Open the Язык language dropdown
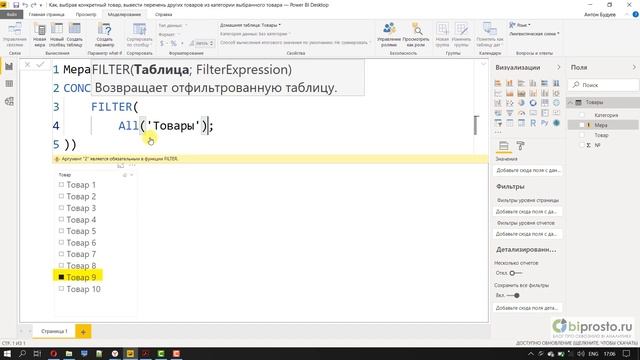The image size is (640, 360). pyautogui.click(x=520, y=25)
